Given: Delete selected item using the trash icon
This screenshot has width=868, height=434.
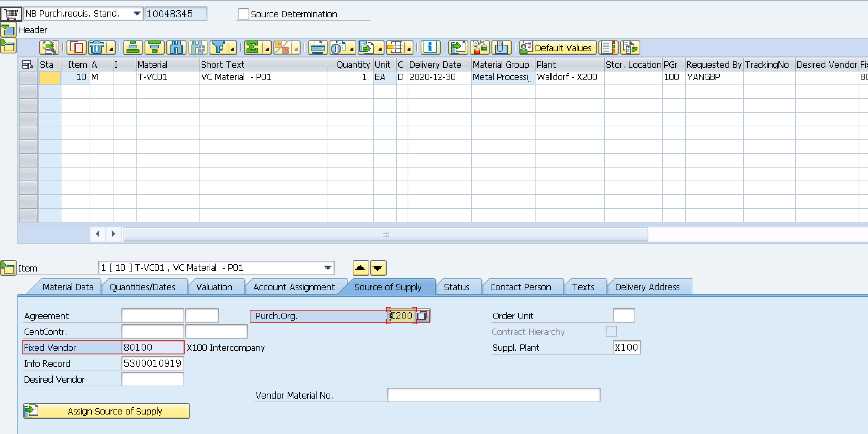Looking at the screenshot, I should pos(97,47).
